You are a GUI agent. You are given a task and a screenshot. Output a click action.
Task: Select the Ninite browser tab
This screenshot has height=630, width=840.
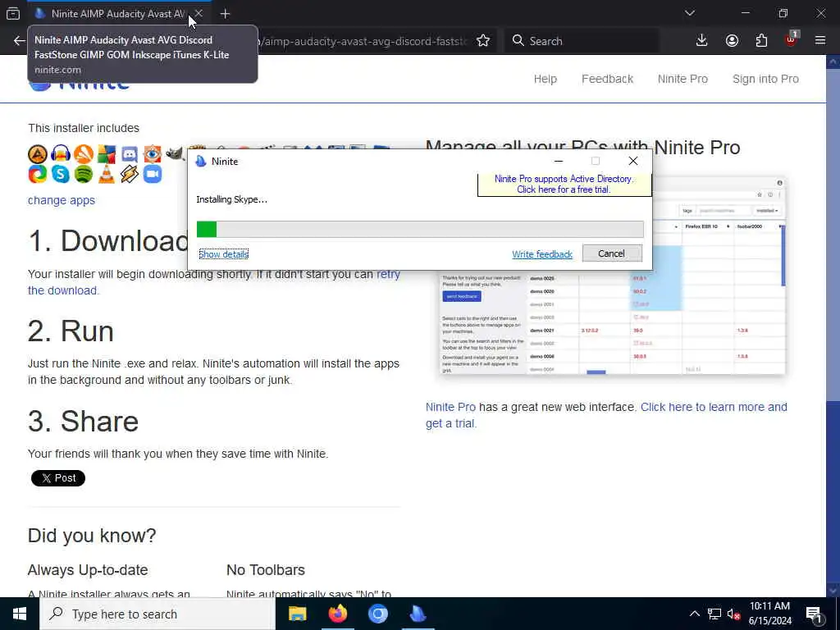tap(111, 13)
